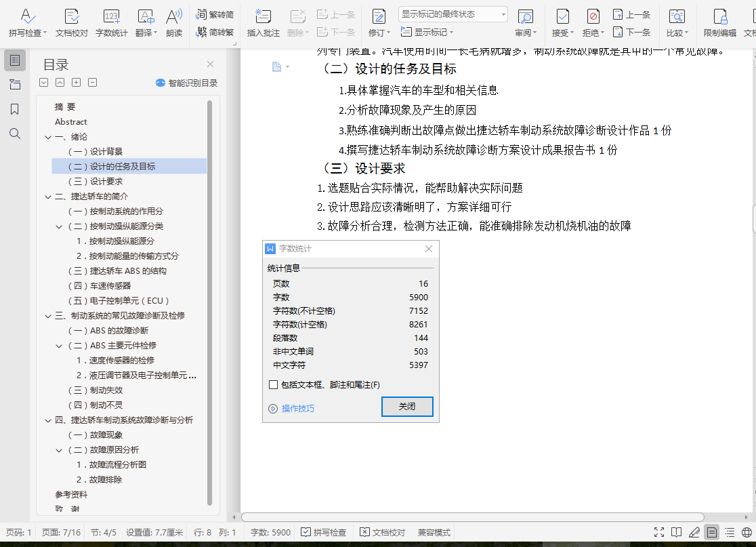Viewport: 756px width, 547px height.
Task: Open the outline pane icon in the sidebar
Action: [x=15, y=60]
